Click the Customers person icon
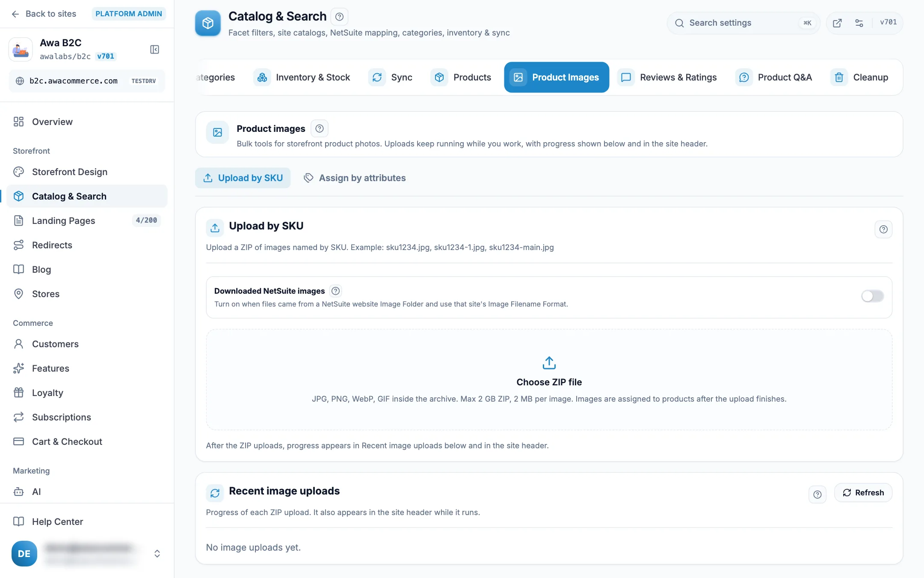The width and height of the screenshot is (924, 578). pos(18,344)
